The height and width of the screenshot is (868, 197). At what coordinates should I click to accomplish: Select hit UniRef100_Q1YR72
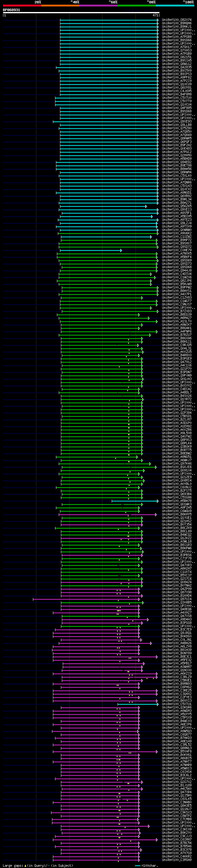pyautogui.click(x=177, y=399)
